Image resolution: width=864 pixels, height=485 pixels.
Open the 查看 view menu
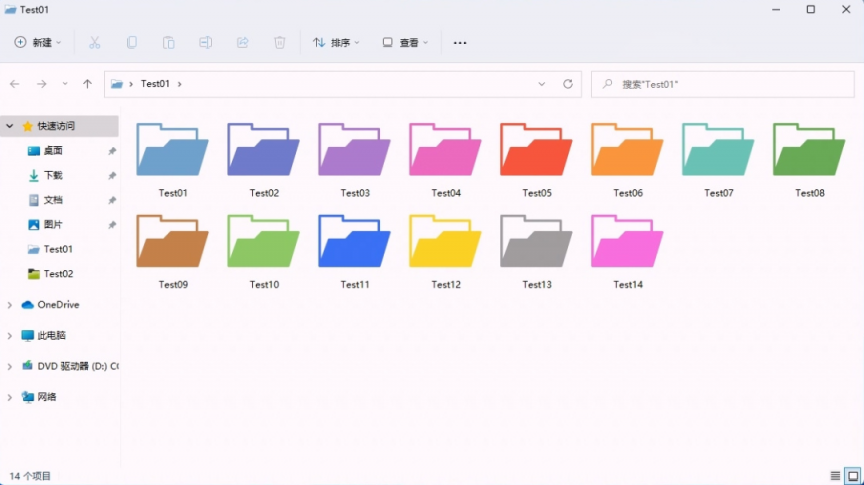(x=404, y=43)
